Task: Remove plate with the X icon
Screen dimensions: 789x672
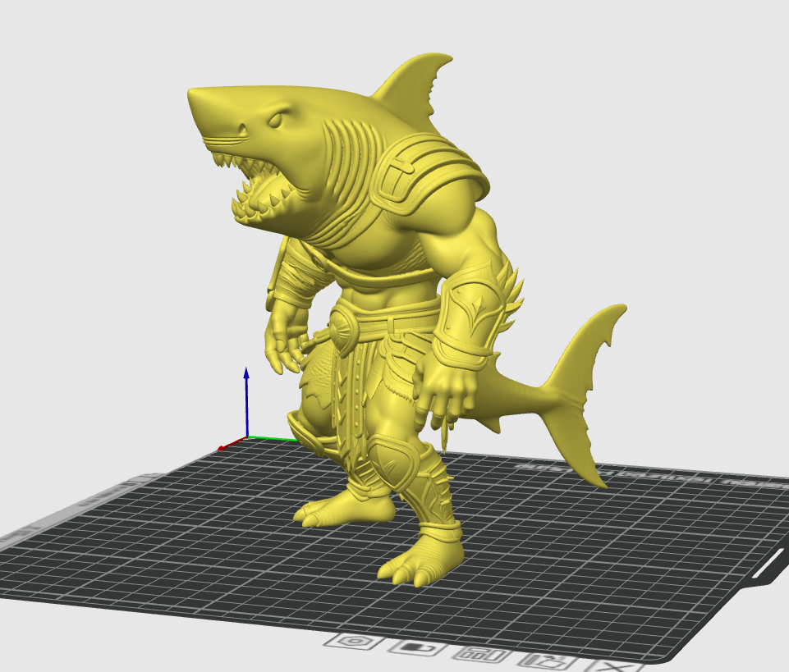Action: pyautogui.click(x=612, y=667)
